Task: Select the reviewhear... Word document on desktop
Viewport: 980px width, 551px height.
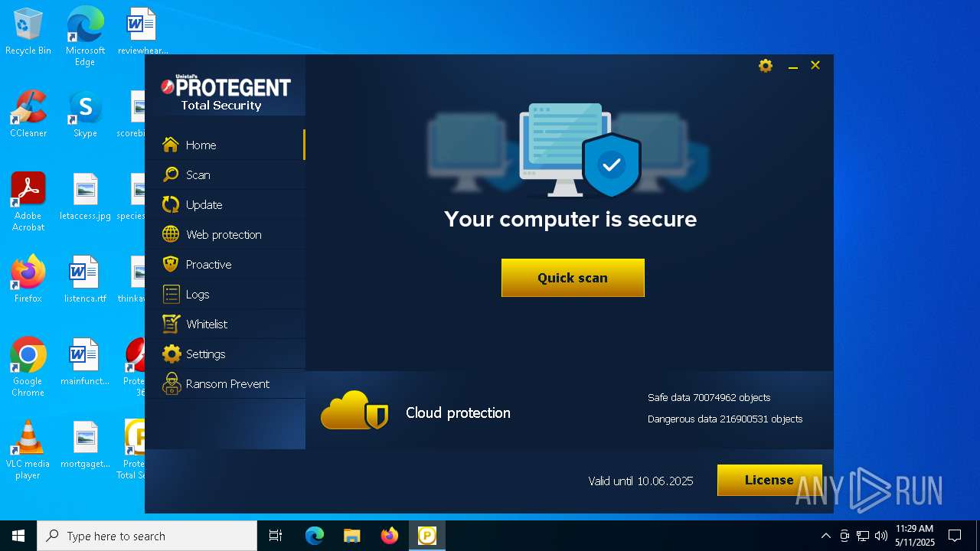Action: [142, 32]
